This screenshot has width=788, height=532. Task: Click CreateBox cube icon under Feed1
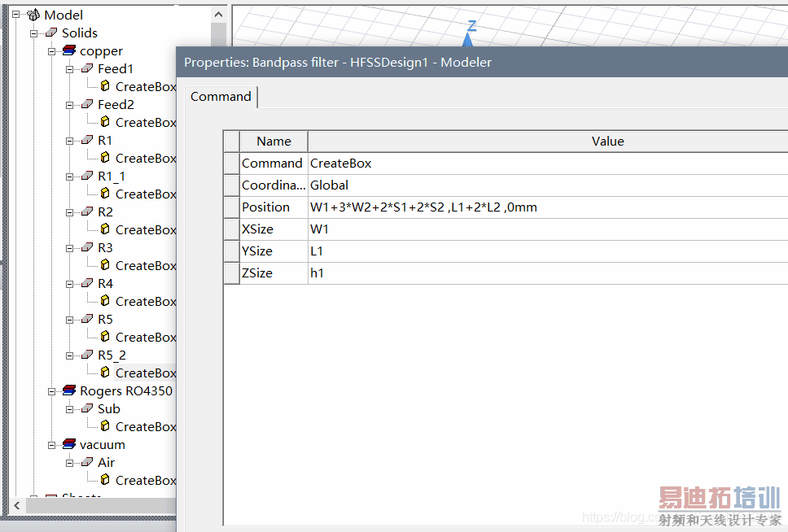click(105, 86)
